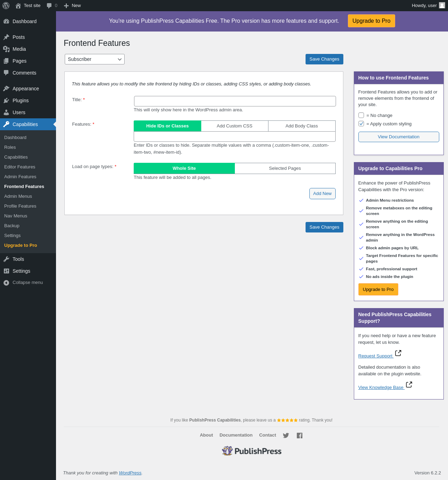This screenshot has height=480, width=448.
Task: Open Capabilities submenu item under Roles
Action: [16, 157]
